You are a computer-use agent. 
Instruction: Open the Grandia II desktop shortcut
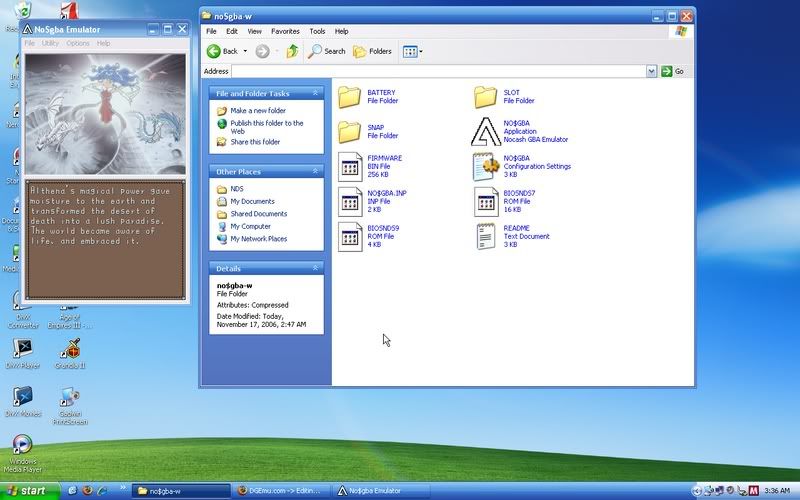coord(70,349)
